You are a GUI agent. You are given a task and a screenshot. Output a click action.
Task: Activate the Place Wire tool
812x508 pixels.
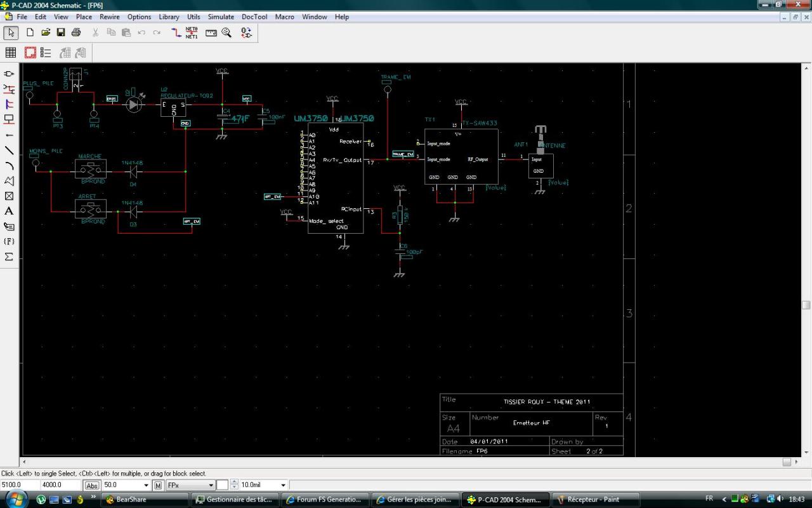click(x=10, y=89)
